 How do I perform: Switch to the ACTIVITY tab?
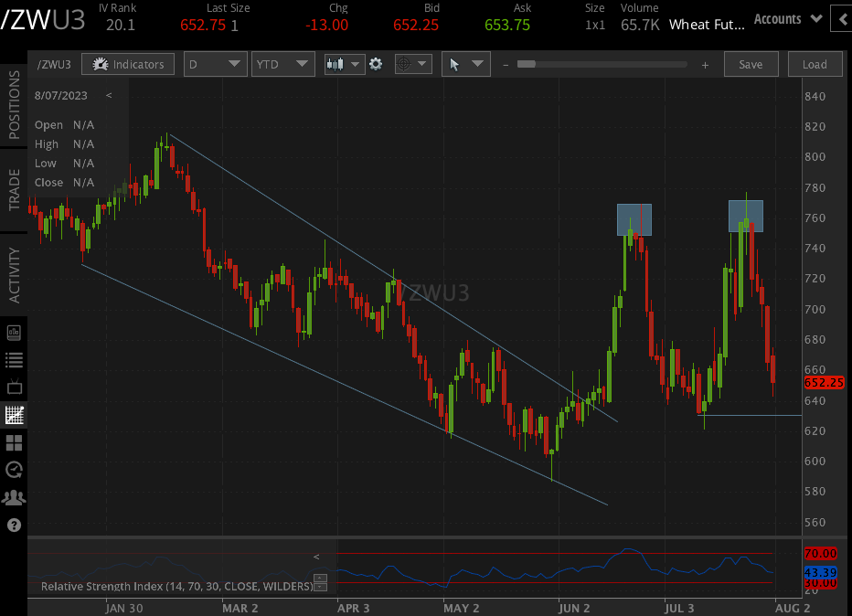pos(14,275)
